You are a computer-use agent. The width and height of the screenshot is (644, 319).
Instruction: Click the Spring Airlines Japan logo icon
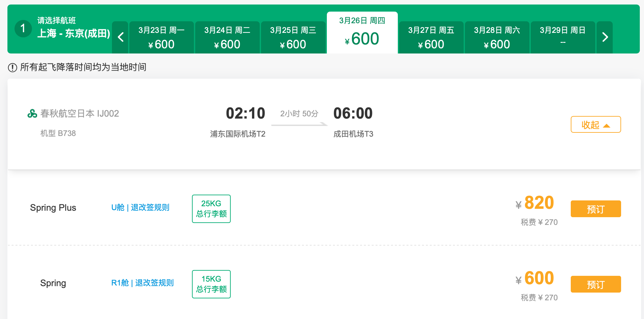tap(32, 113)
